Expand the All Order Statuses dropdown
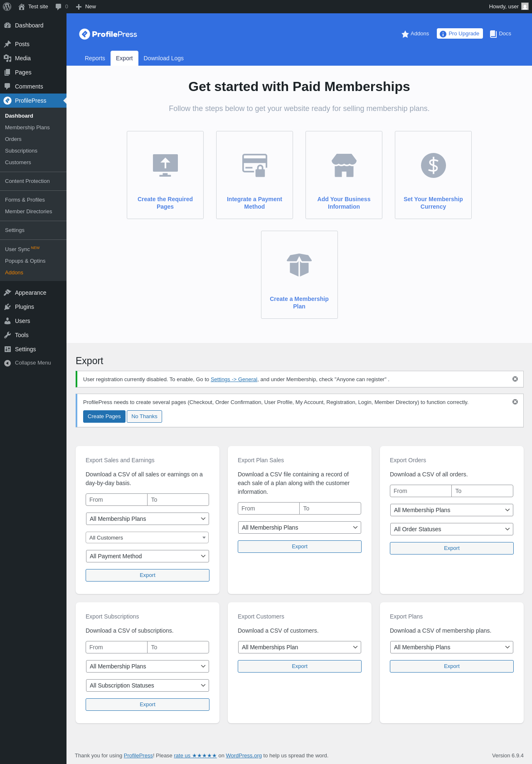The width and height of the screenshot is (532, 764). click(x=451, y=529)
